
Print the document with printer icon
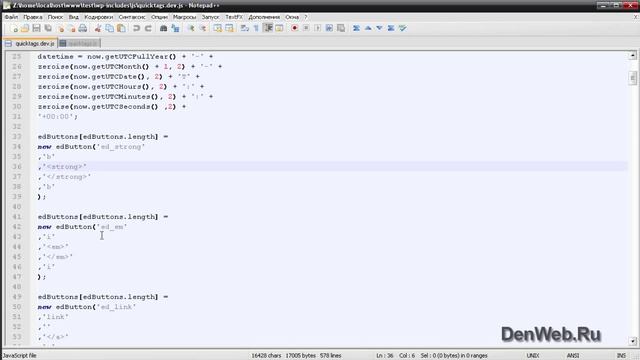pos(83,28)
